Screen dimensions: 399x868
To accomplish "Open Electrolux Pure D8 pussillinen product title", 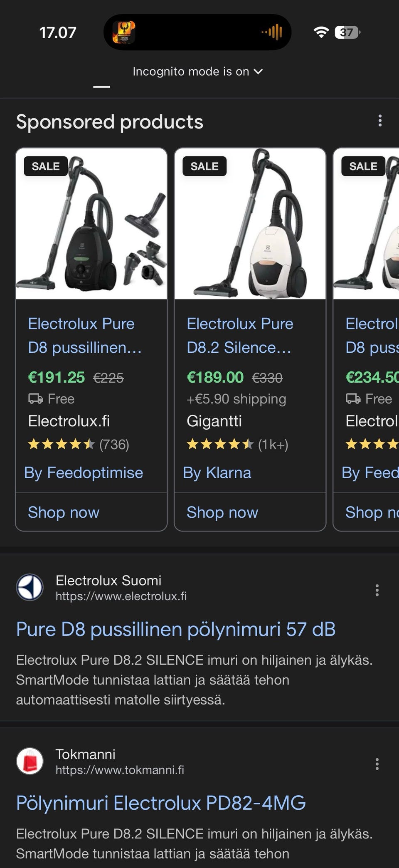I will pyautogui.click(x=85, y=335).
